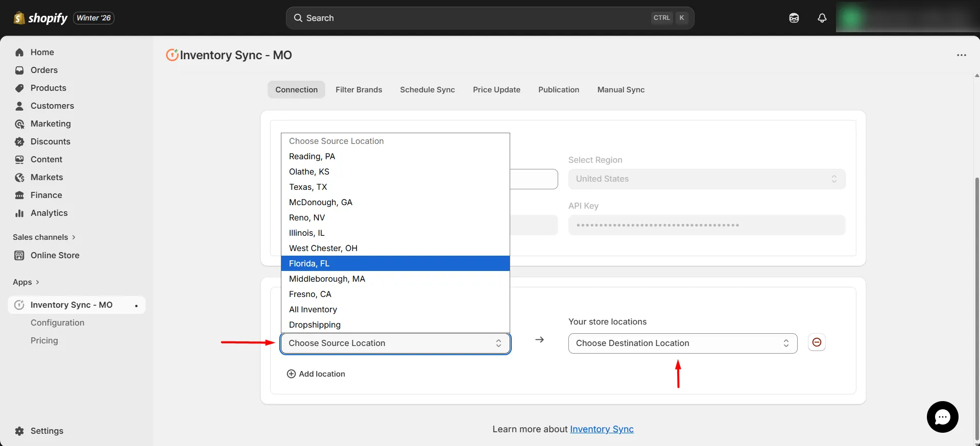Click the Online Store storefront icon
980x446 pixels.
19,255
